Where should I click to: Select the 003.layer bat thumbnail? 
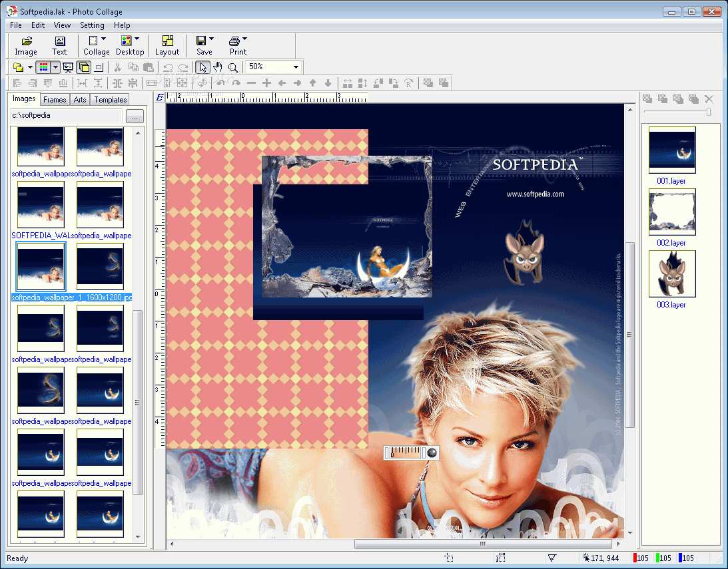(x=672, y=274)
